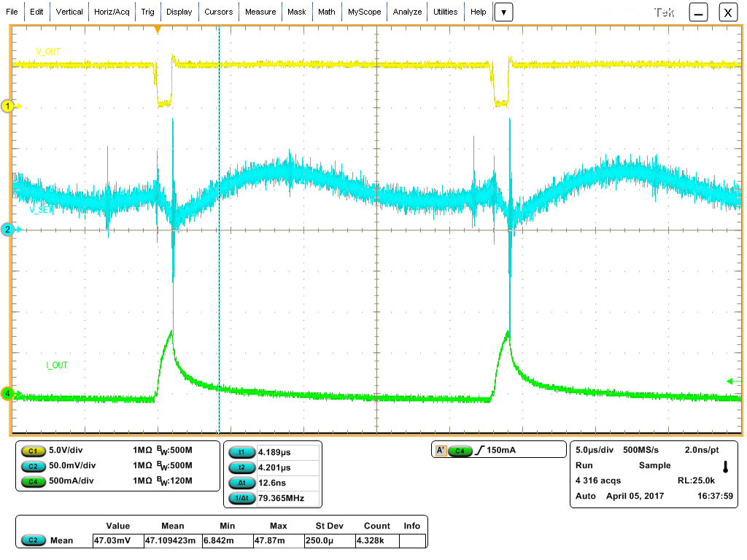This screenshot has height=560, width=747.
Task: Click the V_OUT waveform label
Action: pyautogui.click(x=48, y=52)
